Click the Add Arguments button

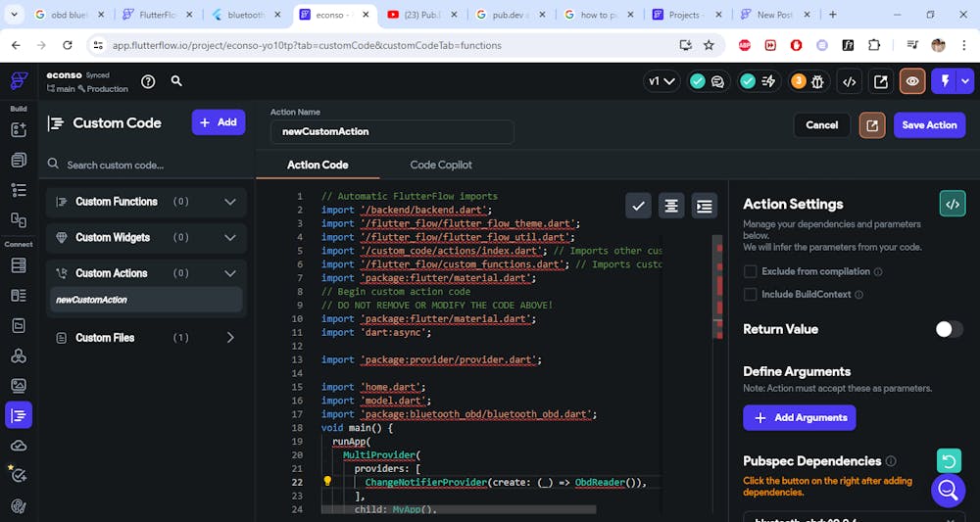[x=800, y=418]
